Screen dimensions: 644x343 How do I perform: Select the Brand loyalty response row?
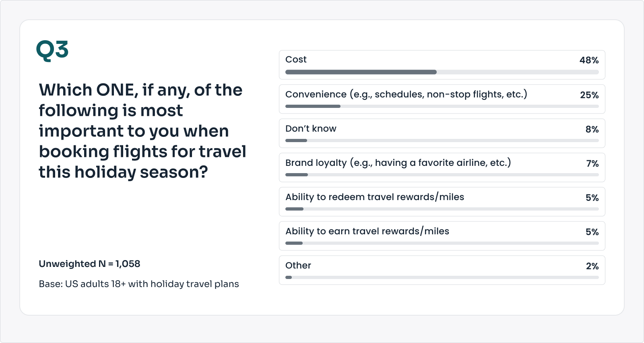point(442,167)
